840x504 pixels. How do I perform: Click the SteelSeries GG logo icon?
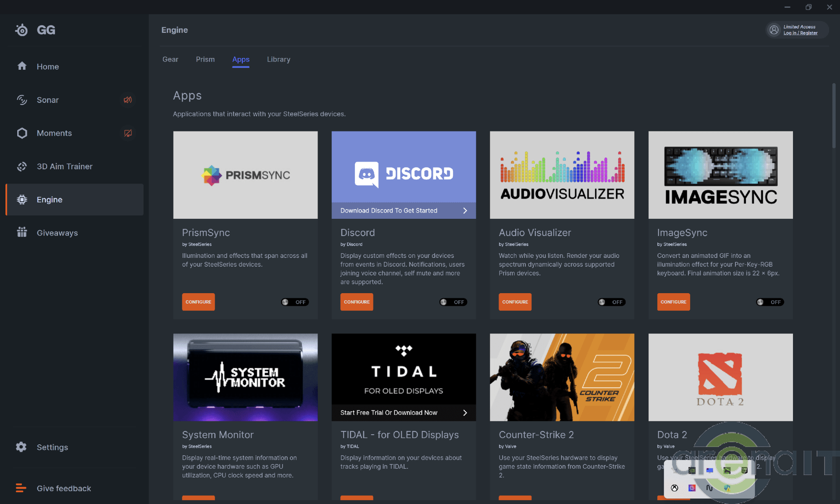click(x=22, y=30)
